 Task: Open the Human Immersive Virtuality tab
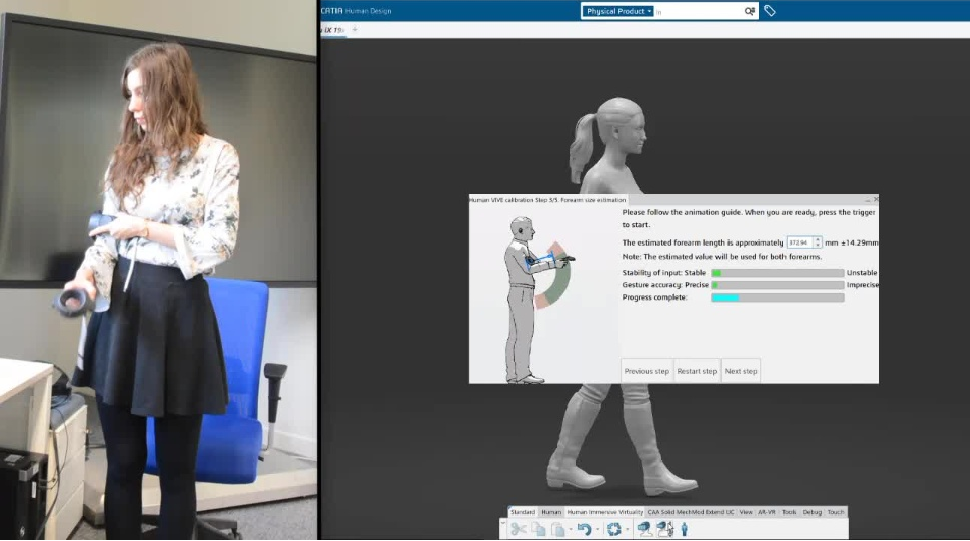click(605, 512)
